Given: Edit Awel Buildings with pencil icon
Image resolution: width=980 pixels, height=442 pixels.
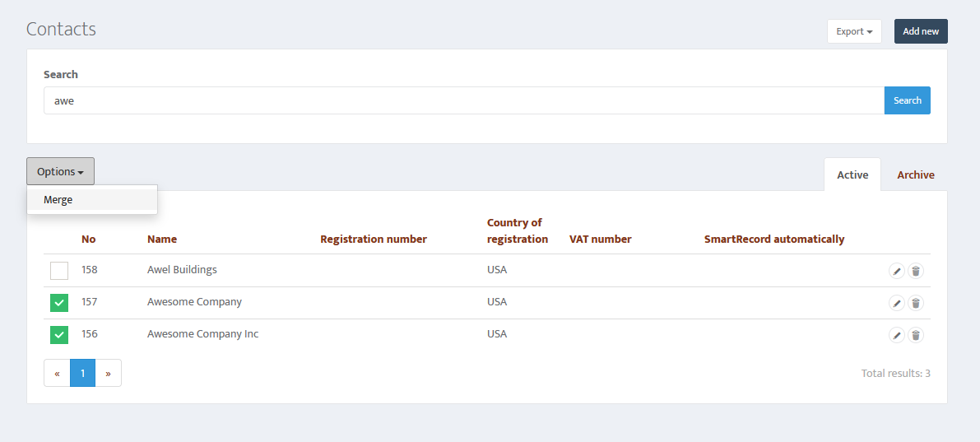Looking at the screenshot, I should (897, 271).
